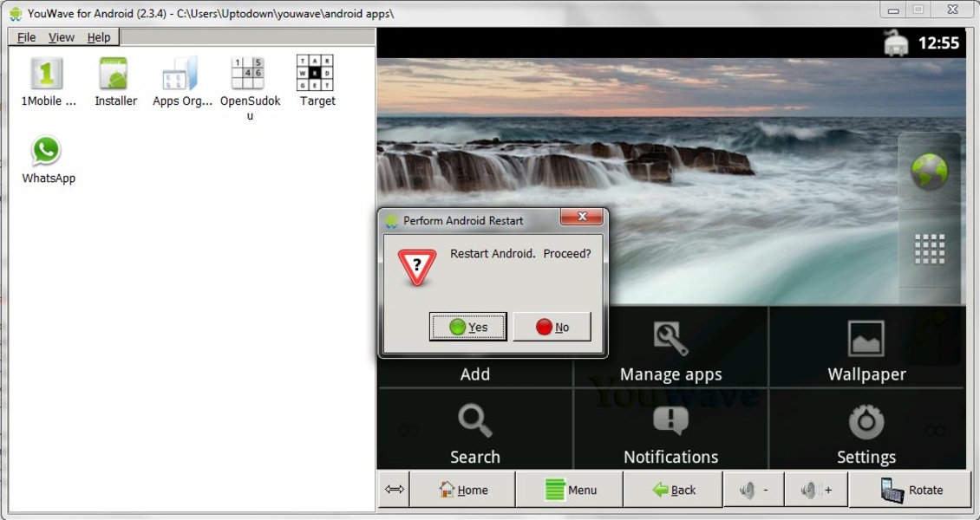The width and height of the screenshot is (980, 520).
Task: Decline the restart with No
Action: (552, 327)
